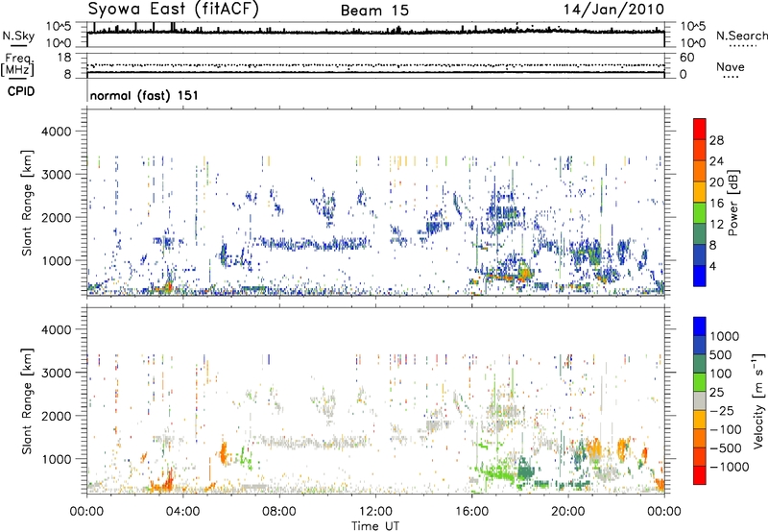The image size is (768, 532).
Task: Click the yellow 16-20 dB power swatch
Action: 700,191
